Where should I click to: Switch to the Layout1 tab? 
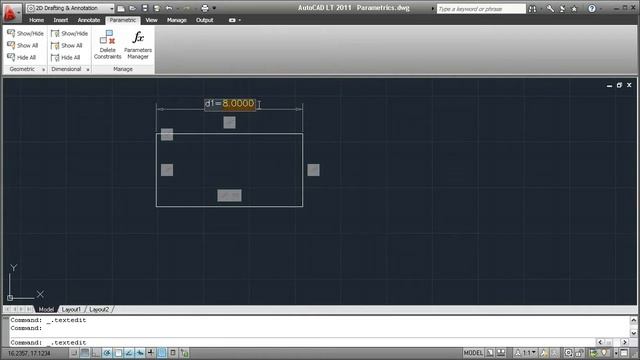[x=71, y=309]
